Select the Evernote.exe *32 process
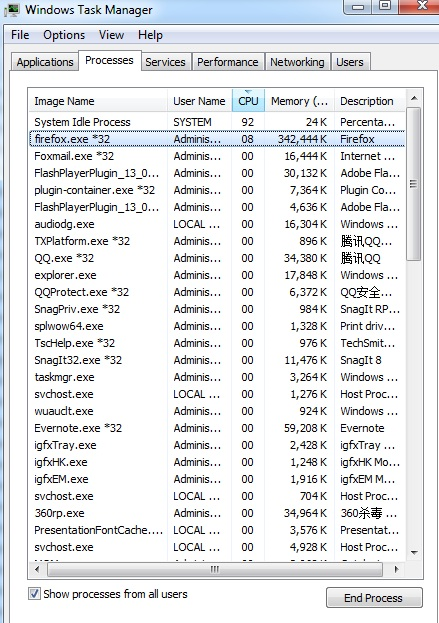Viewport: 439px width, 623px height. 217,428
